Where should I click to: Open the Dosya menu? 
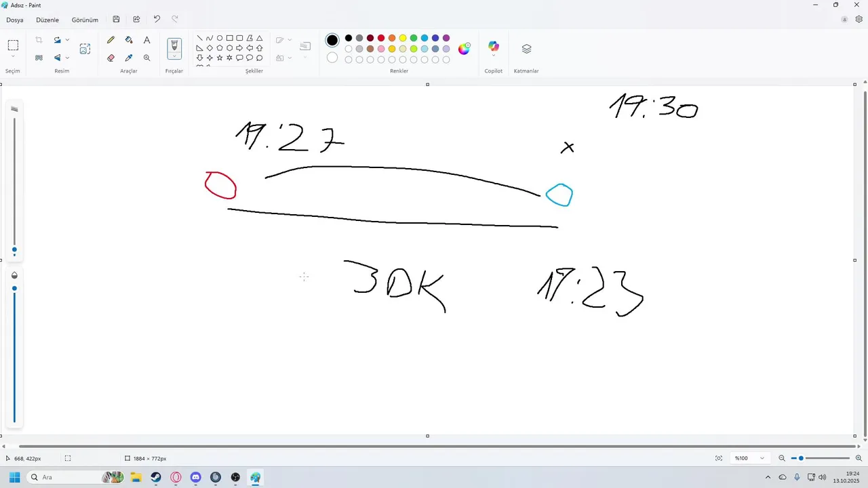tap(15, 20)
